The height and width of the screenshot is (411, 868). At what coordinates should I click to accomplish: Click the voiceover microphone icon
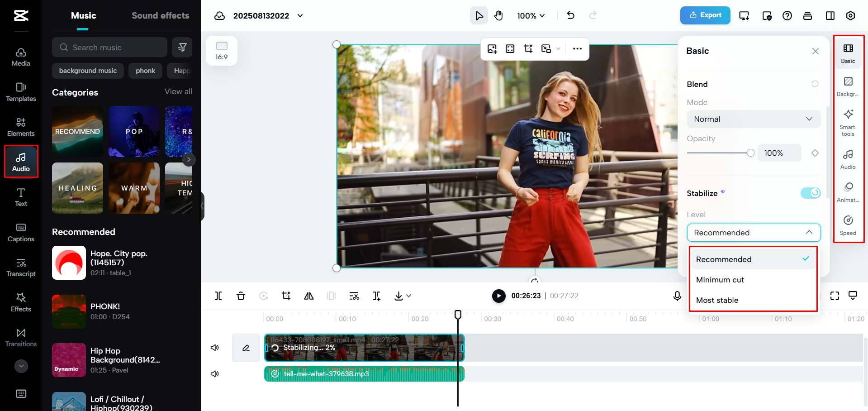pos(677,296)
